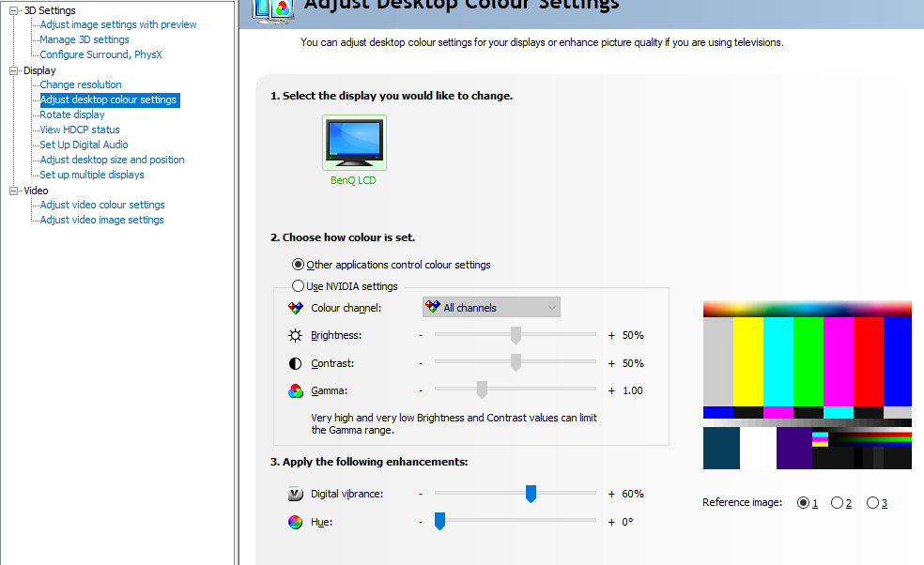This screenshot has height=565, width=924.
Task: Collapse the Video tree node
Action: click(13, 191)
